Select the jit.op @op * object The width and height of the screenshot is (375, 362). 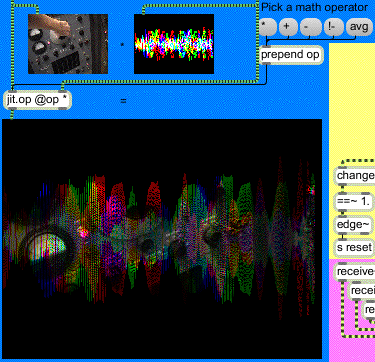coord(37,100)
